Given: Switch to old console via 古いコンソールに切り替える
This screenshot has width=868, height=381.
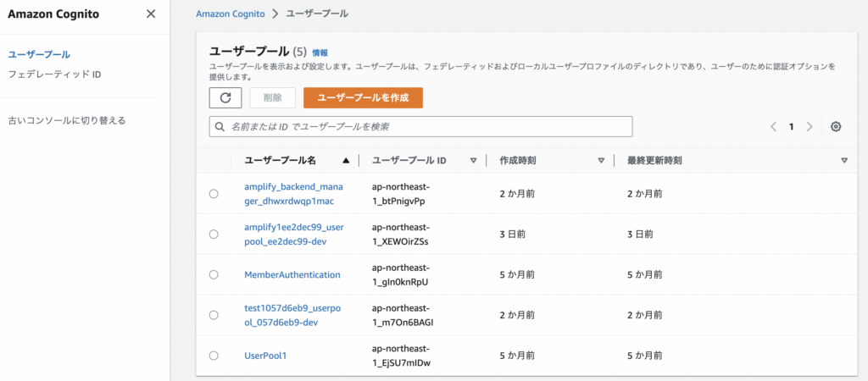Looking at the screenshot, I should pyautogui.click(x=67, y=120).
